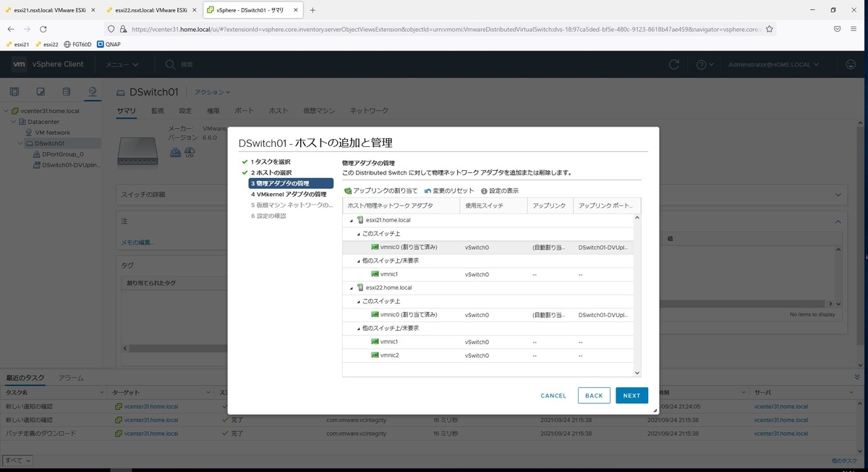Image resolution: width=868 pixels, height=472 pixels.
Task: Open the Networking inventory icon
Action: 93,92
